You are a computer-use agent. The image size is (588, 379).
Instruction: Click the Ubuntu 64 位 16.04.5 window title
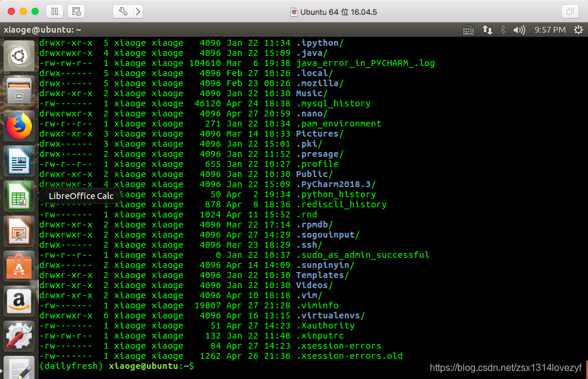pyautogui.click(x=338, y=12)
